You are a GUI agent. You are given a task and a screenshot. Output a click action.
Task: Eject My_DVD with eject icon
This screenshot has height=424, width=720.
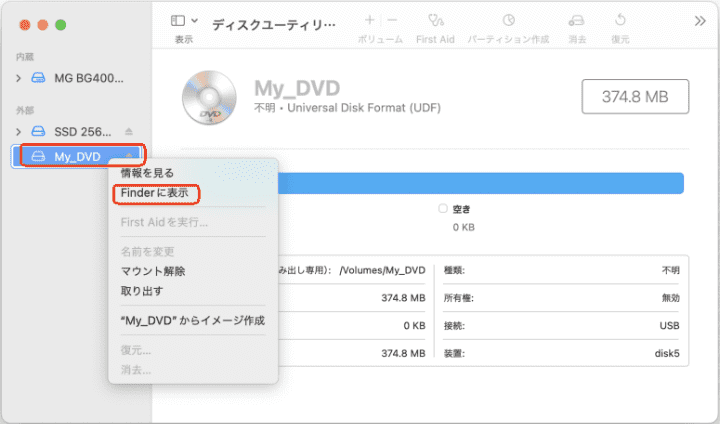click(x=129, y=155)
